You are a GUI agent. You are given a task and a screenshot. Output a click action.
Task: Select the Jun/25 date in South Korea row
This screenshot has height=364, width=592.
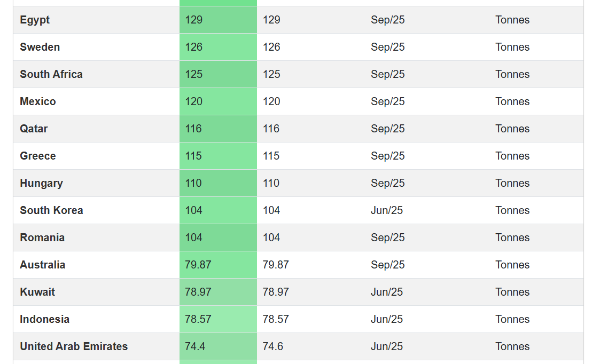387,210
